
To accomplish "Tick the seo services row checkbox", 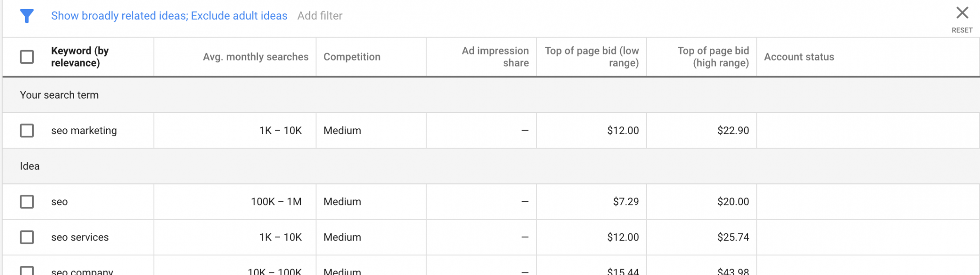I will coord(27,237).
